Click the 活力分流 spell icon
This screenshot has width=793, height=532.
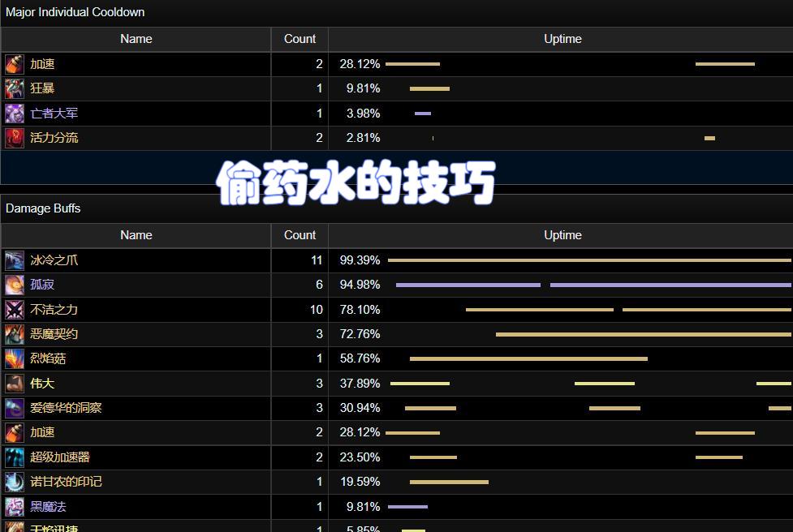(15, 138)
